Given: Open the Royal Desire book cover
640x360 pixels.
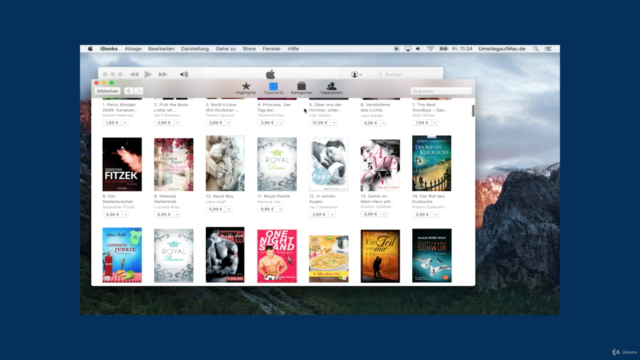Looking at the screenshot, I should point(277,164).
